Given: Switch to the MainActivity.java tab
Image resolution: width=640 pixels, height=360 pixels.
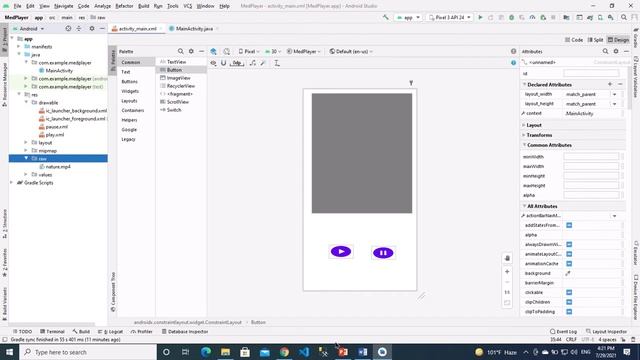Looking at the screenshot, I should click(x=194, y=29).
